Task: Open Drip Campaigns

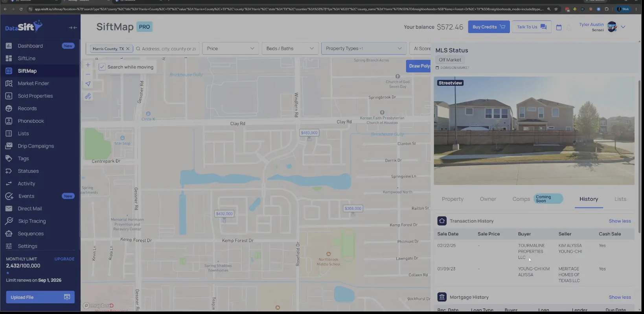Action: (36, 146)
